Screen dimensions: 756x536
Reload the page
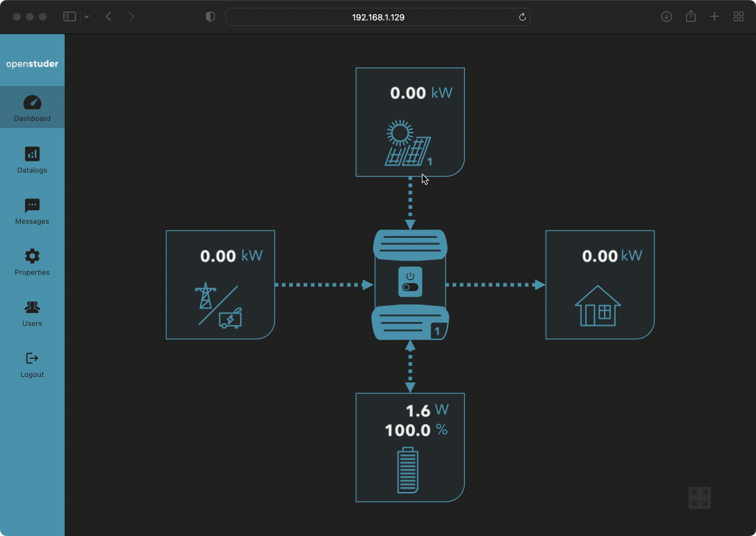coord(523,17)
